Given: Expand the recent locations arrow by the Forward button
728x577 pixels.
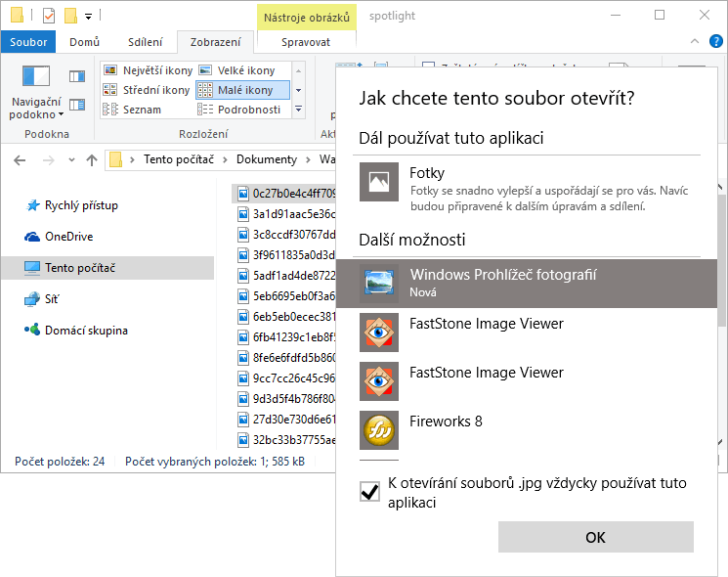Looking at the screenshot, I should pos(70,160).
